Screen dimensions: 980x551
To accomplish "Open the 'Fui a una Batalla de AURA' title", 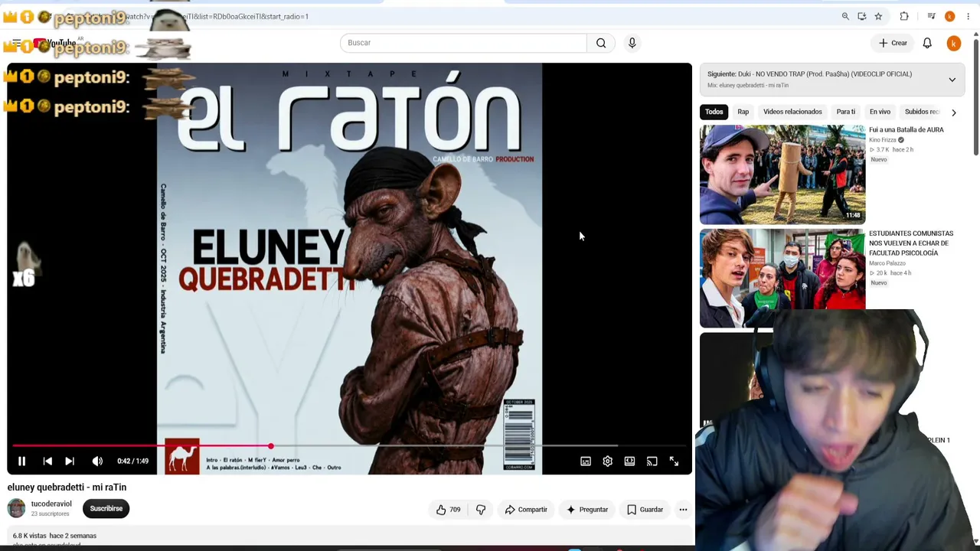I will click(906, 129).
